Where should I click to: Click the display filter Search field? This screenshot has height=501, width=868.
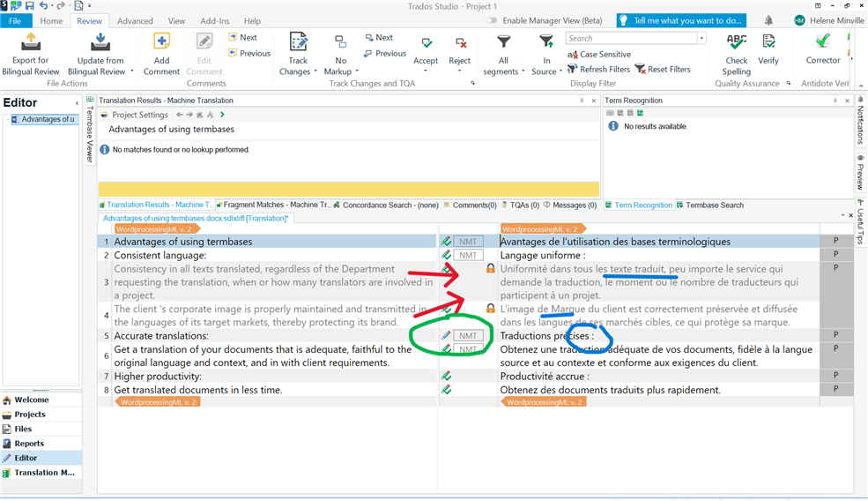pyautogui.click(x=631, y=38)
